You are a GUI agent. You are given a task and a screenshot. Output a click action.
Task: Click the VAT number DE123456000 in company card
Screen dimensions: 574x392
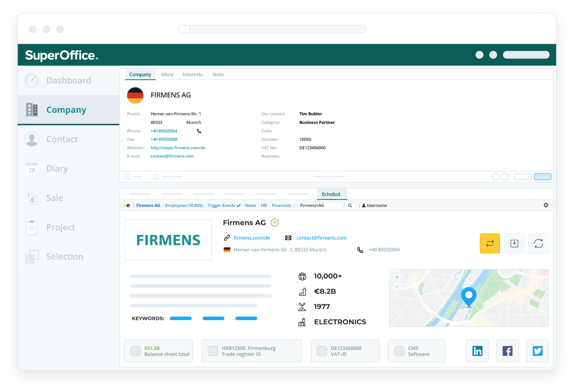(312, 148)
